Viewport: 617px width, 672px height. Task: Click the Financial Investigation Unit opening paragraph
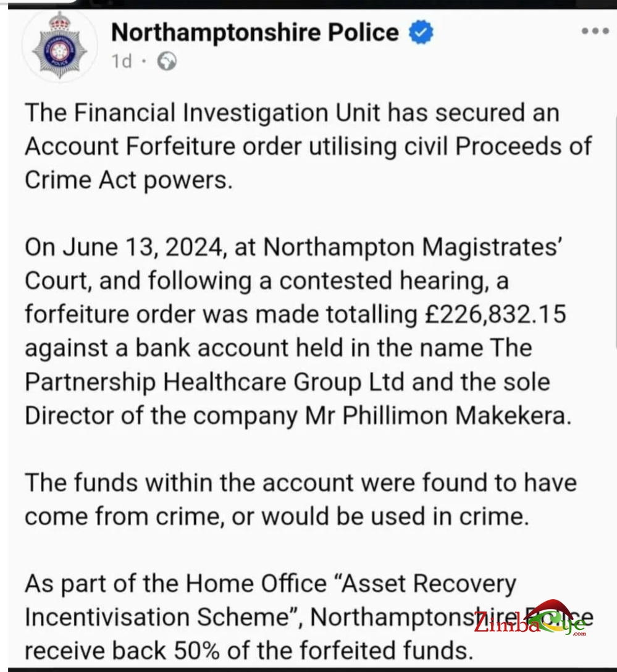[308, 146]
